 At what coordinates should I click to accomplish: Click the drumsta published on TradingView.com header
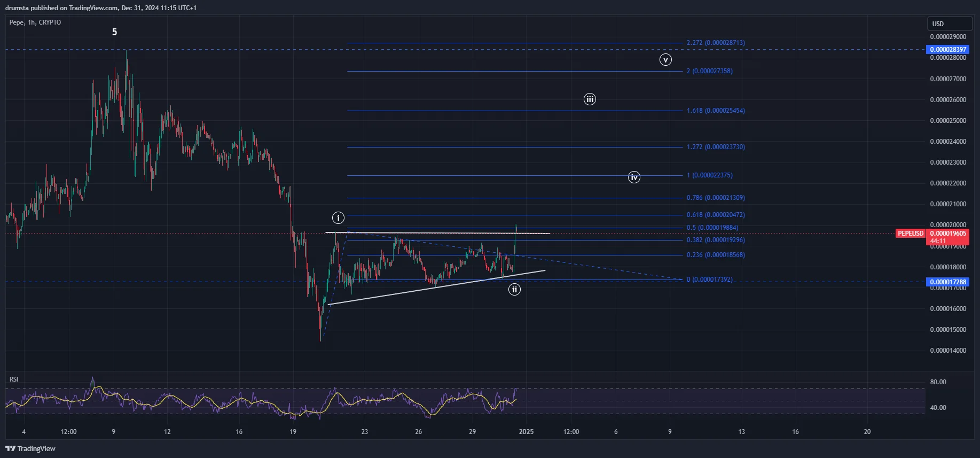click(x=101, y=8)
